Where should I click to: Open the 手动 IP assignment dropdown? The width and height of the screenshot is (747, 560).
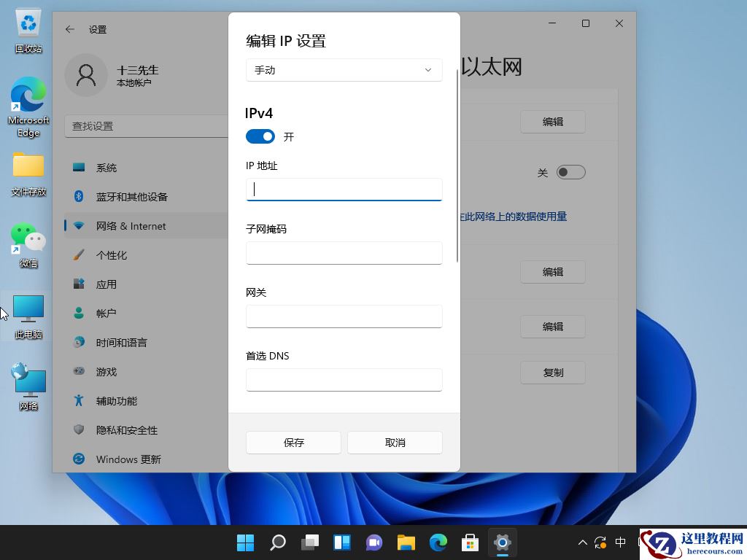344,70
